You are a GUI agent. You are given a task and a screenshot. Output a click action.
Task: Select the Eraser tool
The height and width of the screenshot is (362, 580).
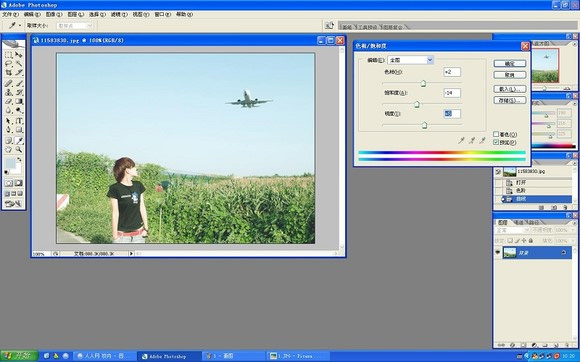[x=9, y=101]
